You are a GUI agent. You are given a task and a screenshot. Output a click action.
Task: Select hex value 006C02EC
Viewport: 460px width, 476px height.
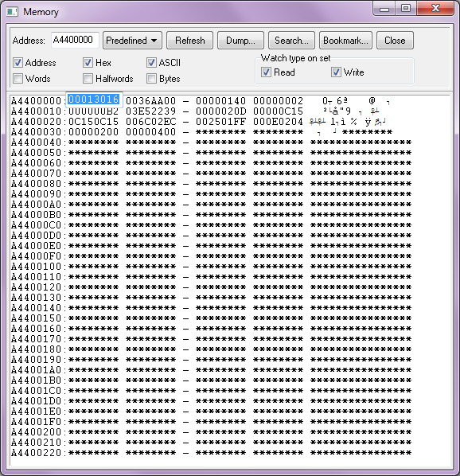pyautogui.click(x=150, y=122)
